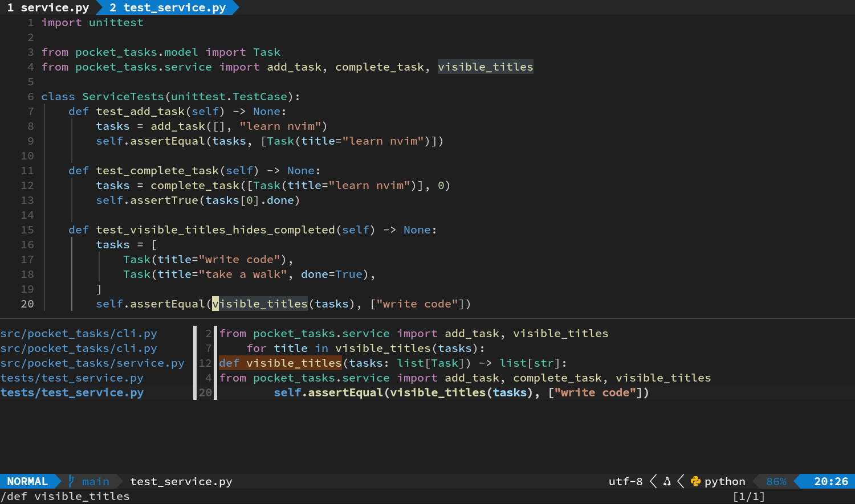Click highlighted visible_titles on import line 4

tap(486, 67)
